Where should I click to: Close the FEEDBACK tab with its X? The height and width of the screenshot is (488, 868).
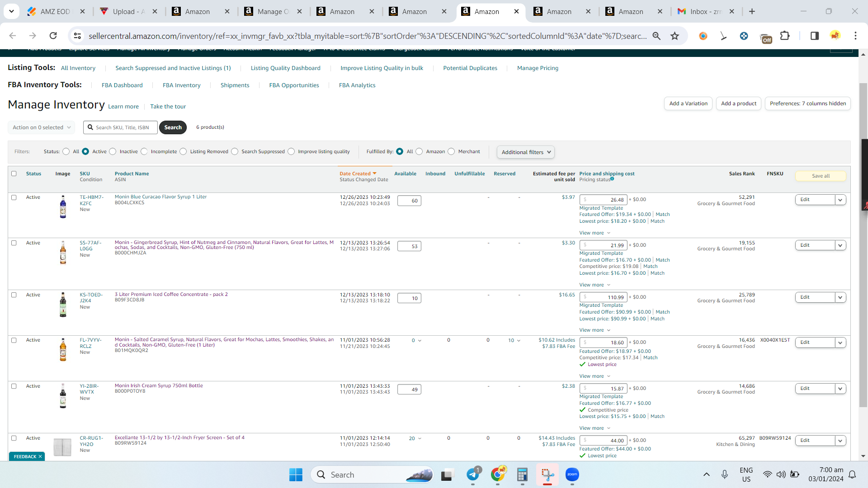40,456
